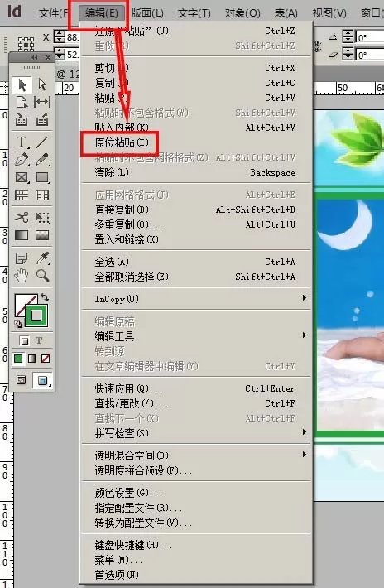This screenshot has height=588, width=384.
Task: Select the Selection tool (black arrow)
Action: (22, 84)
